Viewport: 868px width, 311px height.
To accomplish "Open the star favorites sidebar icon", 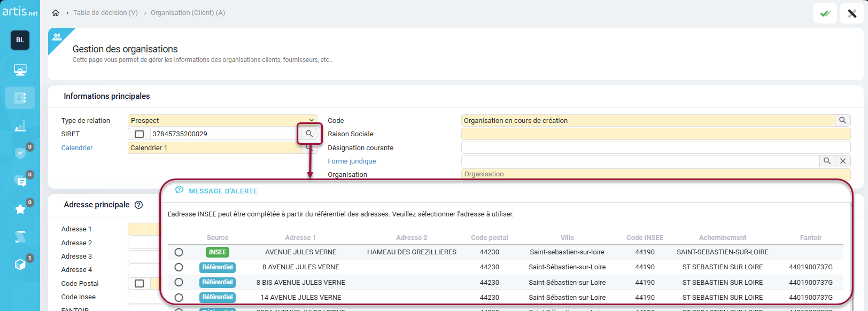I will click(x=20, y=209).
